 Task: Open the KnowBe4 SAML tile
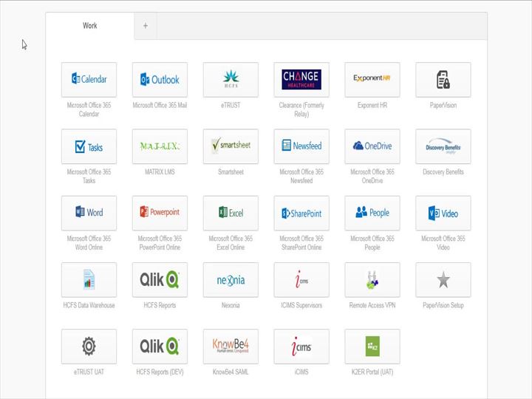(x=231, y=346)
